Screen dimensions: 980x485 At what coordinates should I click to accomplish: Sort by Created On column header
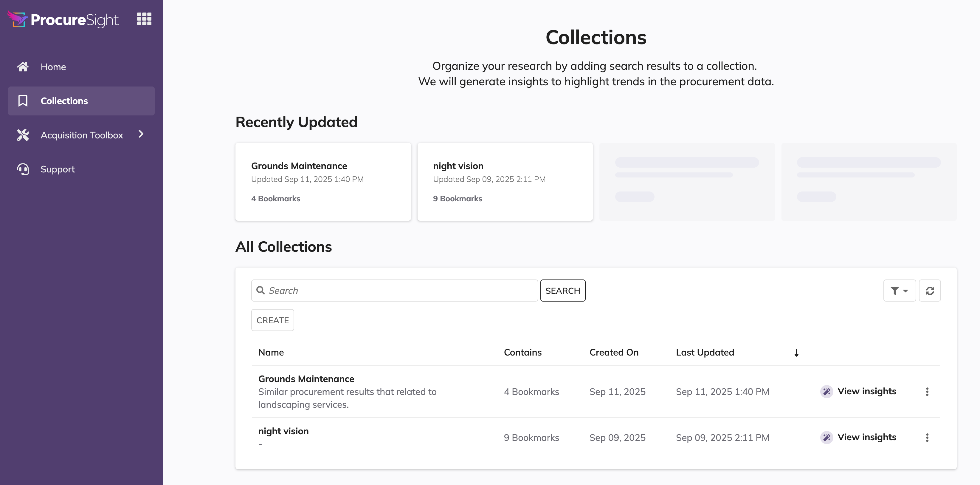coord(614,353)
